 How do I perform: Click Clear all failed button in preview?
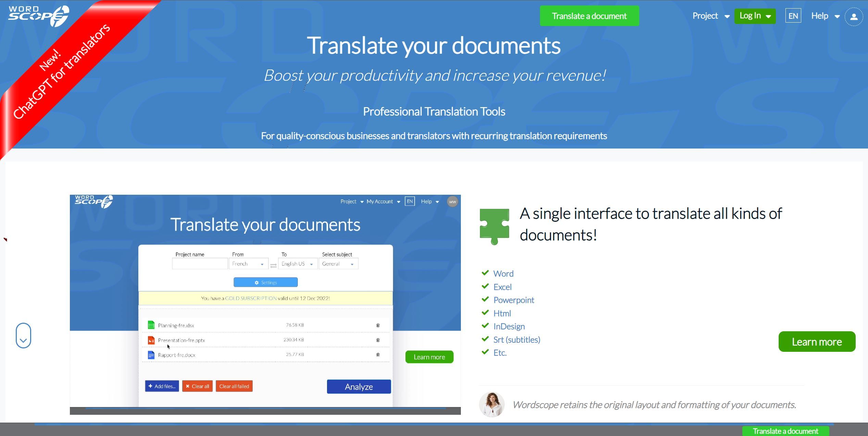point(234,386)
